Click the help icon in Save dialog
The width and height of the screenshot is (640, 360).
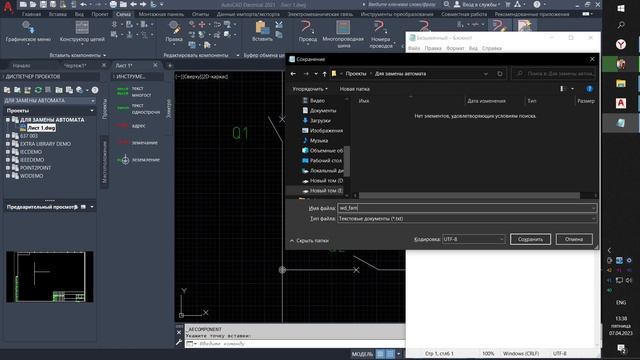point(589,89)
